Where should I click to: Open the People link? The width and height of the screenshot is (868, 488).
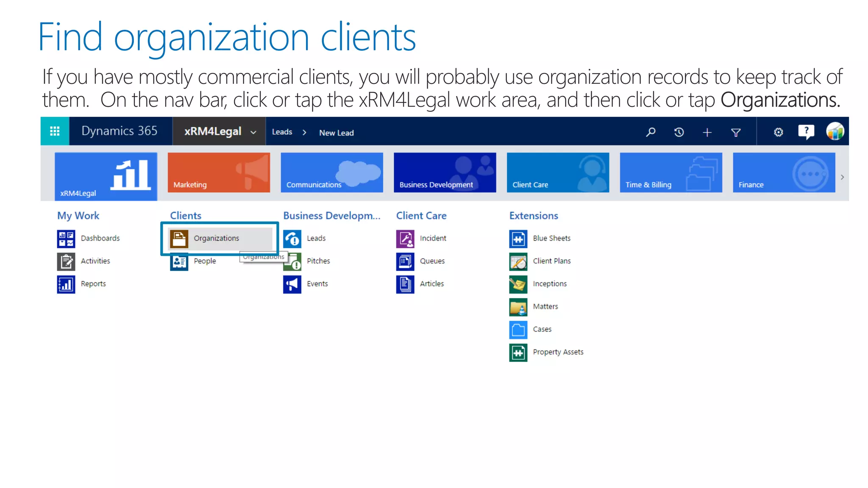coord(205,261)
